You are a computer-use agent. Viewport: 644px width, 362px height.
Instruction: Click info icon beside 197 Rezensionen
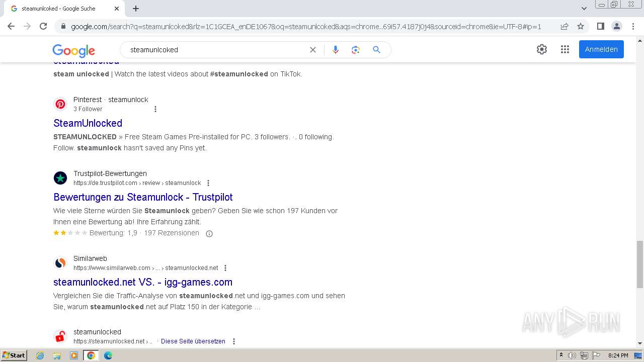(209, 233)
